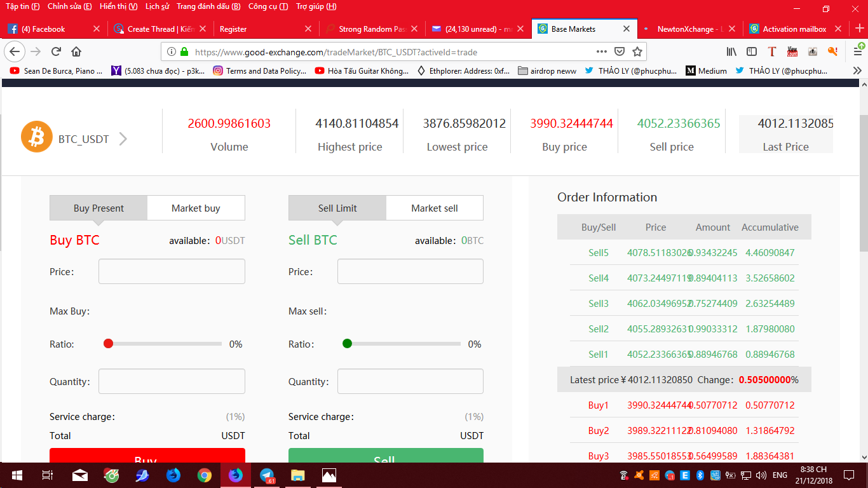The height and width of the screenshot is (488, 868).
Task: Click the green Sell ratio slider handle
Action: [x=347, y=344]
